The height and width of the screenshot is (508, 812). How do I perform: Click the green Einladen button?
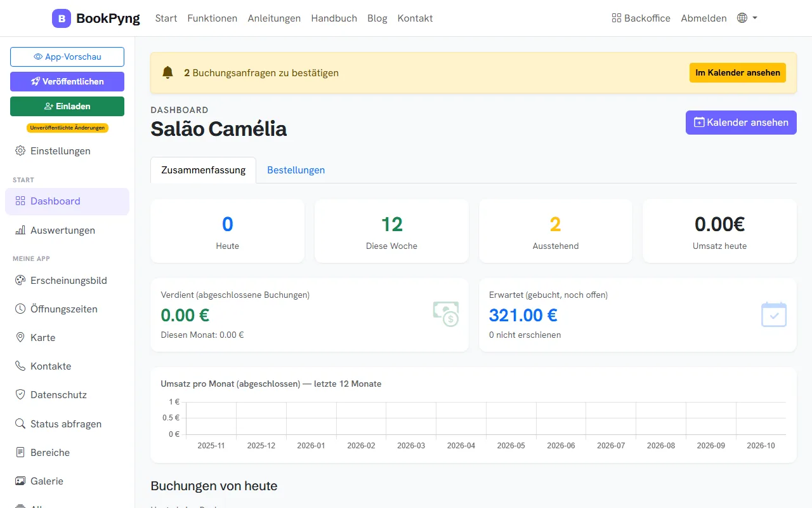pos(67,106)
